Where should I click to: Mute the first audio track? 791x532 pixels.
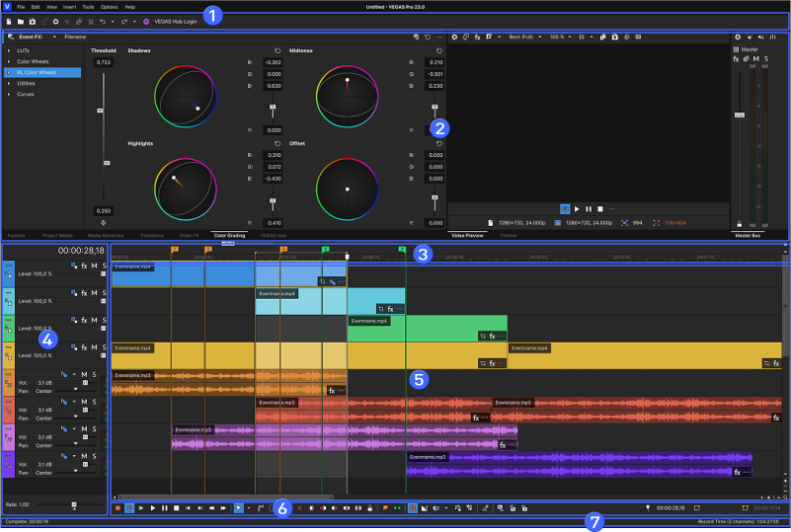click(x=84, y=374)
